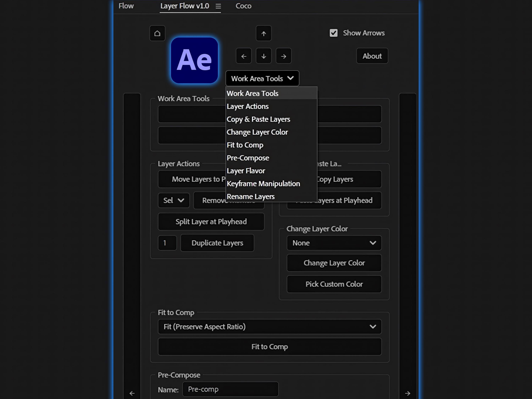Click the wide Fit to Comp button

point(270,347)
